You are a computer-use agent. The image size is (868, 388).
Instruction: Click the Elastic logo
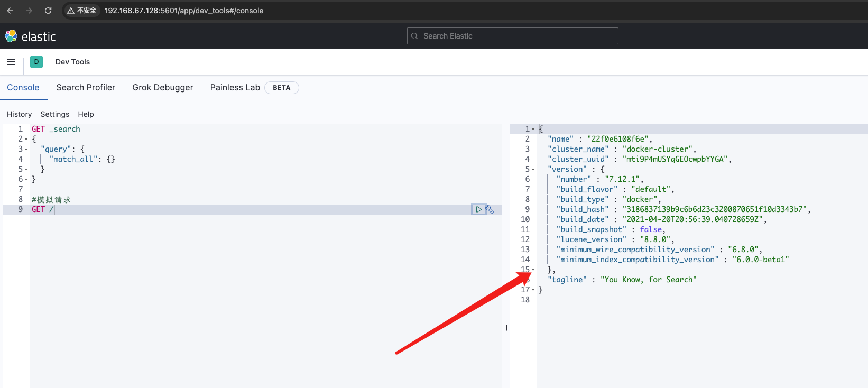coord(30,36)
